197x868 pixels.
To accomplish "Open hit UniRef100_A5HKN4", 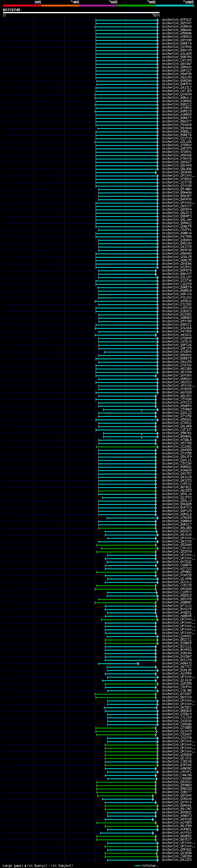I will [176, 33].
